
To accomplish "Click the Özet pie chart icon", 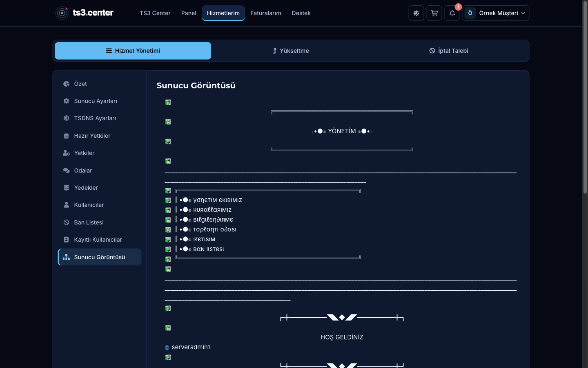I will [66, 84].
